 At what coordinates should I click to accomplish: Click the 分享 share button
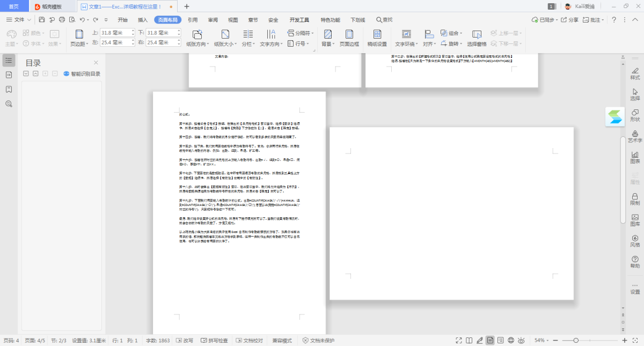coord(570,20)
